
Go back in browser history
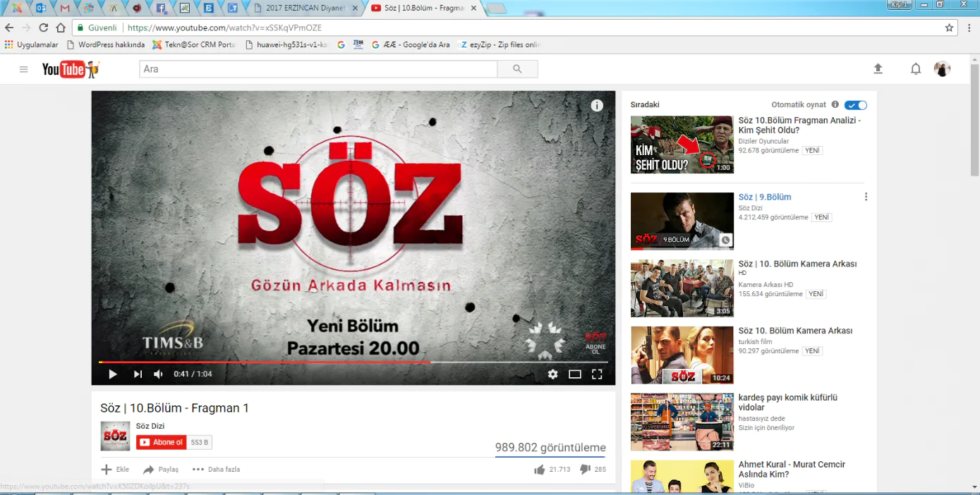click(x=8, y=28)
